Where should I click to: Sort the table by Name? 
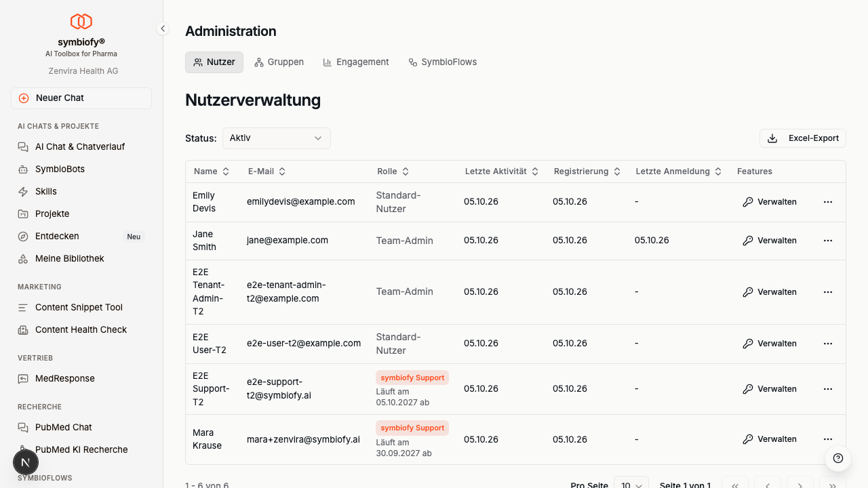point(212,171)
